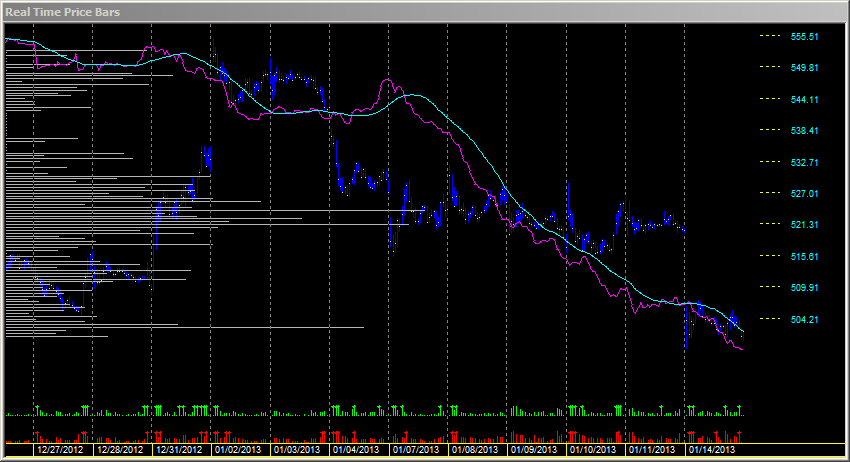Image resolution: width=850 pixels, height=462 pixels.
Task: Select the 532.71 price level label
Action: click(804, 163)
